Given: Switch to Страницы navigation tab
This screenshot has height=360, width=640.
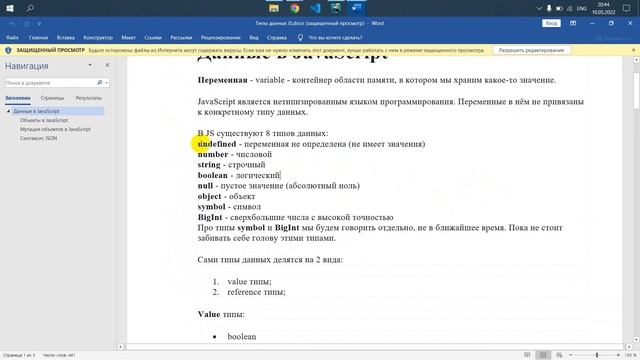Looking at the screenshot, I should click(x=52, y=98).
